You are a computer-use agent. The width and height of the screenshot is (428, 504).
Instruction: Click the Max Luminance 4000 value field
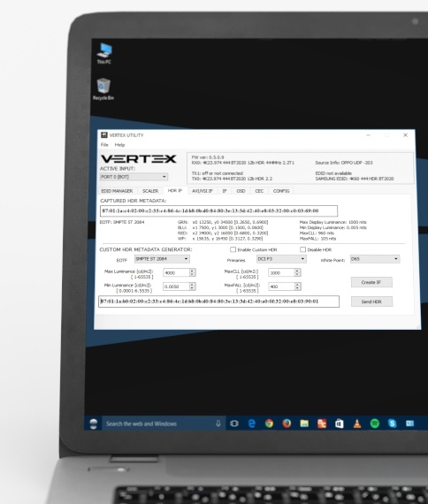(x=176, y=272)
